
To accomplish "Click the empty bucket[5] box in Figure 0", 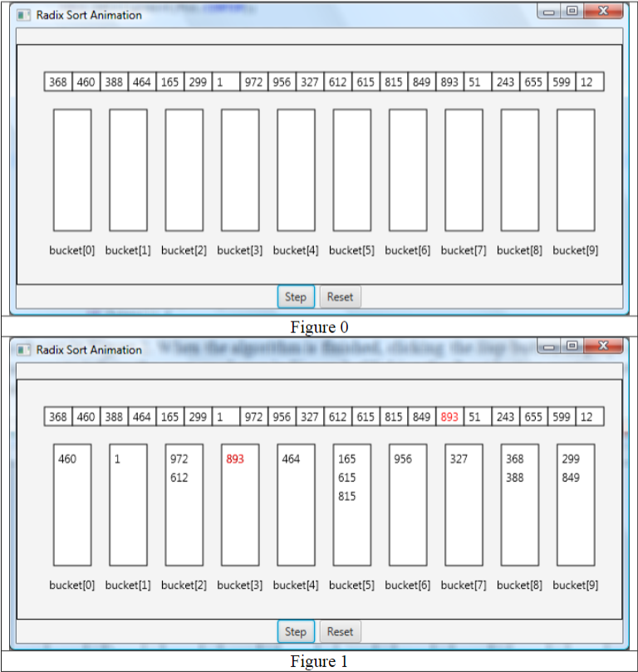I will 352,170.
